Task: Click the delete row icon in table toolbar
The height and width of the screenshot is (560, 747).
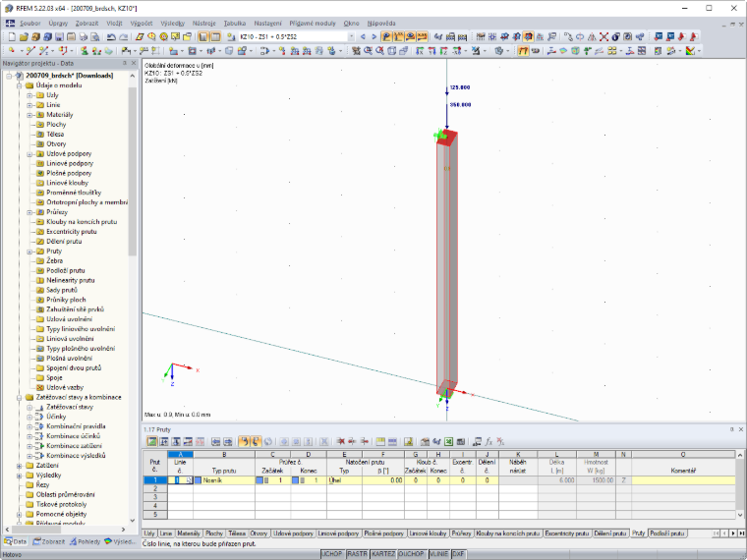Action: click(x=341, y=441)
